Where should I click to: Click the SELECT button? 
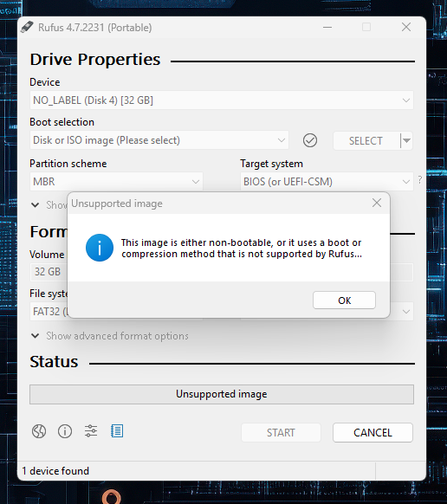click(x=366, y=141)
